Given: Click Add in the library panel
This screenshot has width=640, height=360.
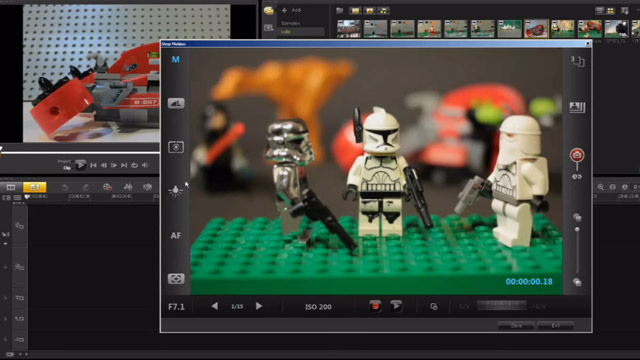Looking at the screenshot, I should tap(292, 10).
